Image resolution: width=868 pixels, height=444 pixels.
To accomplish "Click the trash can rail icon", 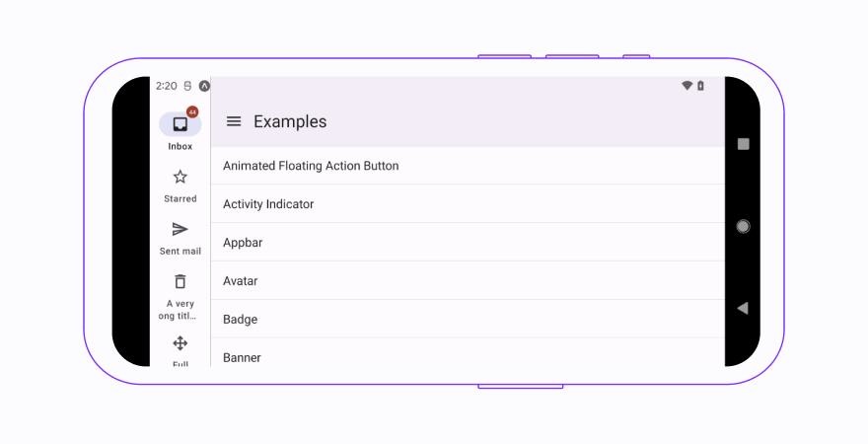I will [180, 281].
